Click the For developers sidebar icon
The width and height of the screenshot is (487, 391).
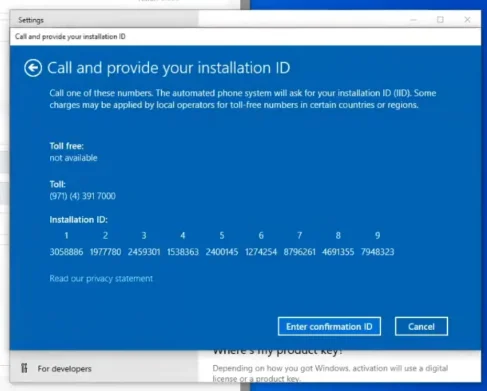pos(24,368)
